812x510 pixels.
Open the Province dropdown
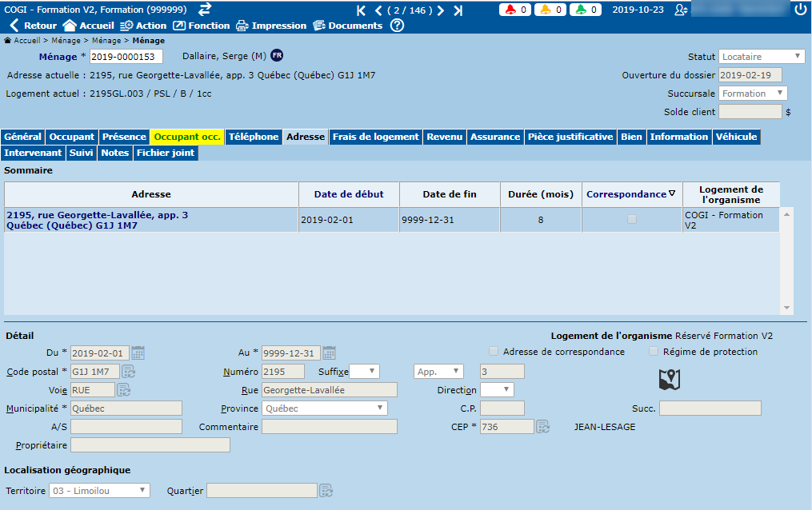pos(325,408)
